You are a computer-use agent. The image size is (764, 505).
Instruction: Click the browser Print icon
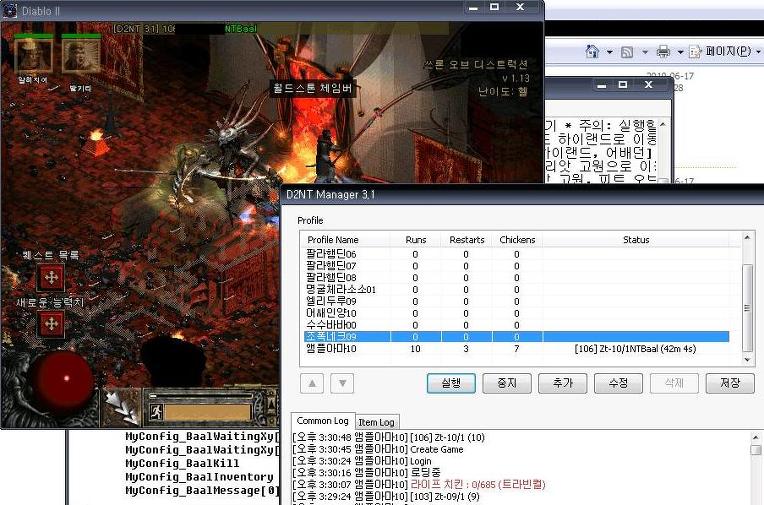[x=663, y=51]
